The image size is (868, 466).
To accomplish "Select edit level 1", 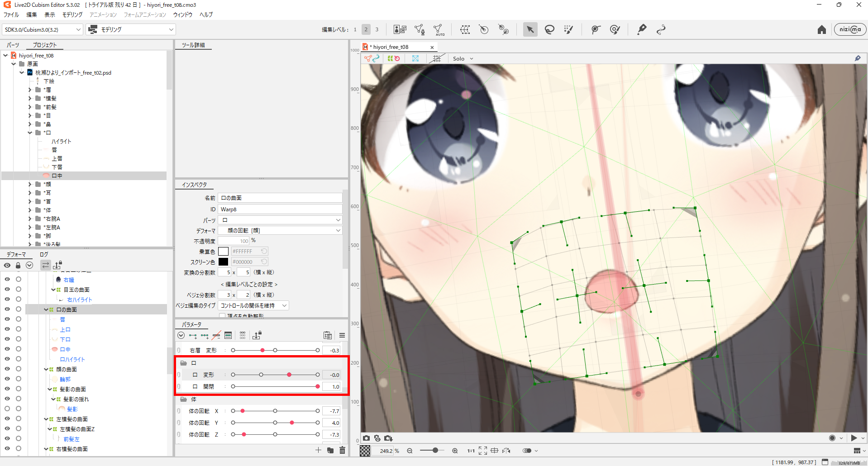I will tap(355, 29).
